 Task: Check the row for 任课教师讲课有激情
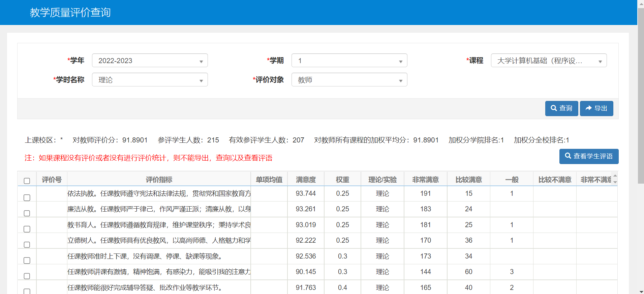(27, 276)
